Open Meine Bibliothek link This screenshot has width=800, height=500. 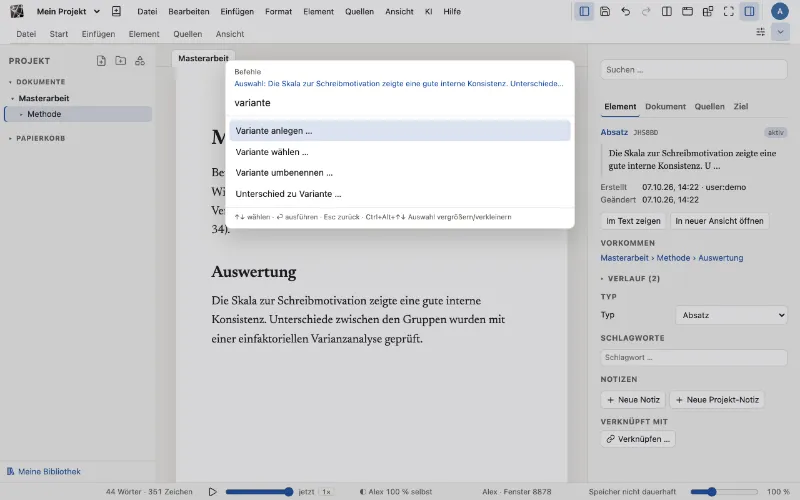[44, 471]
